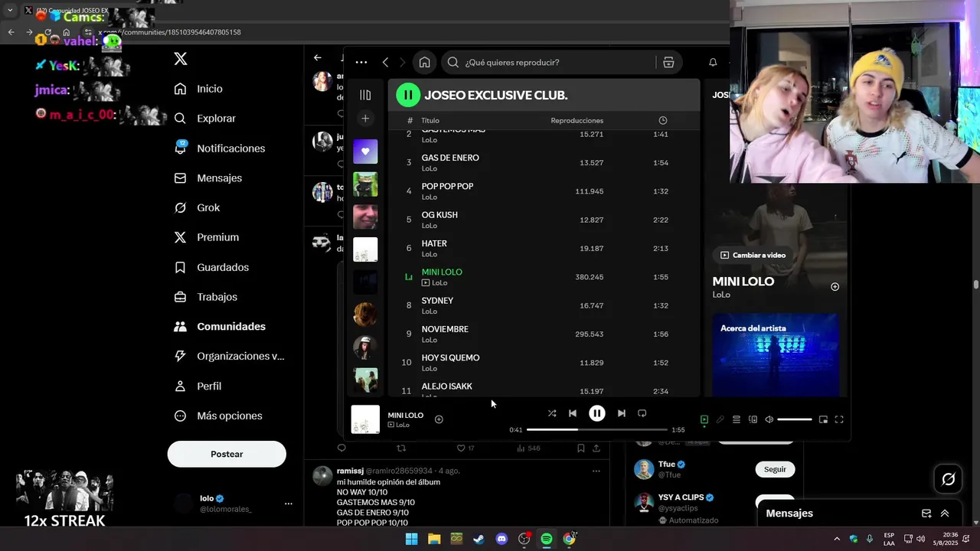This screenshot has height=551, width=980.
Task: Go forward in Spotify navigation
Action: [x=403, y=63]
